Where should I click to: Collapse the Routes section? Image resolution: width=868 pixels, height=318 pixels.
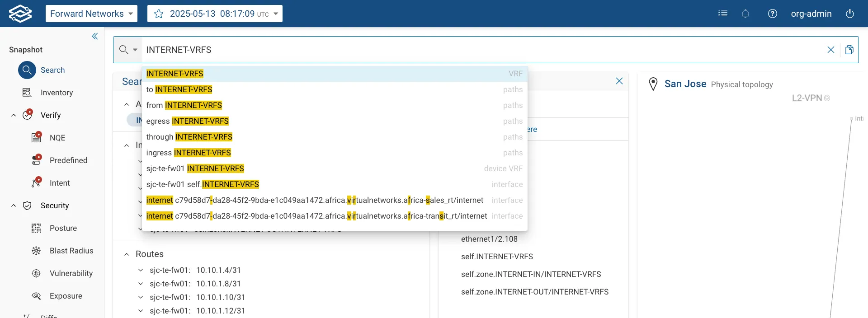pyautogui.click(x=127, y=254)
